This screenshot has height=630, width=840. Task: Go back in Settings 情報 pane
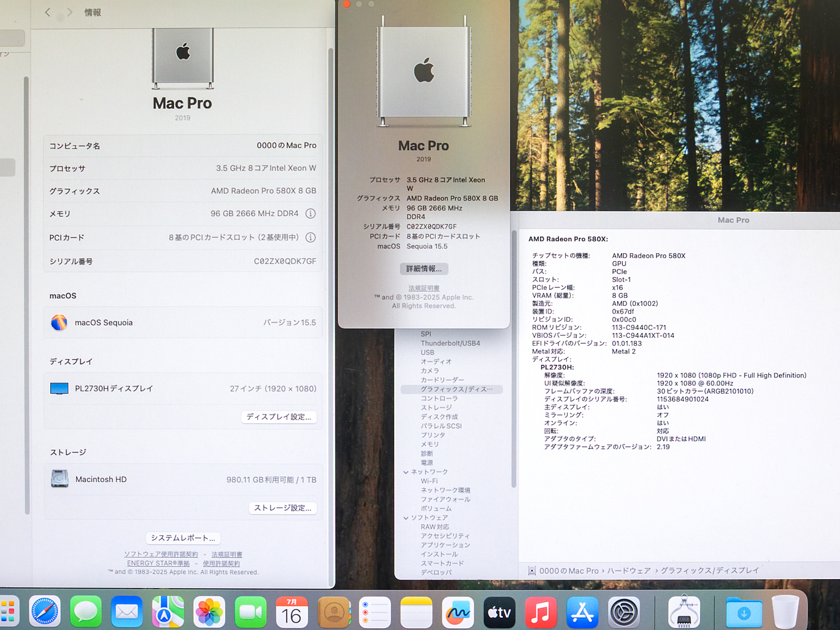click(x=48, y=12)
